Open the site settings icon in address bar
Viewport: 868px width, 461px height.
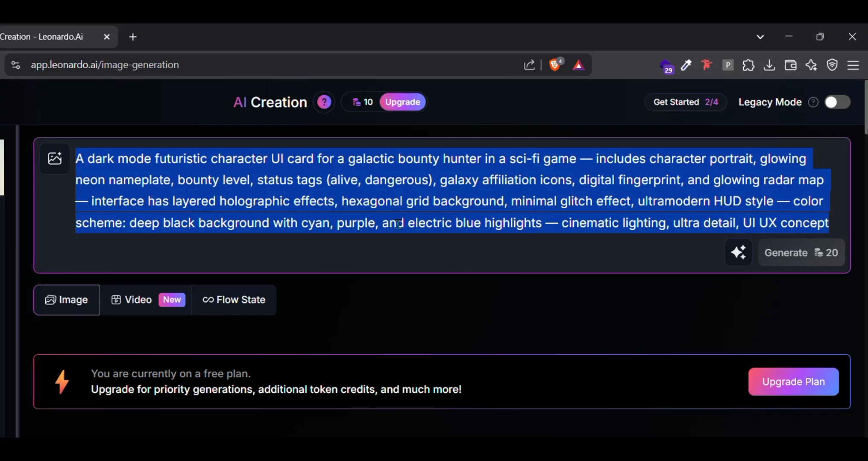[x=15, y=65]
